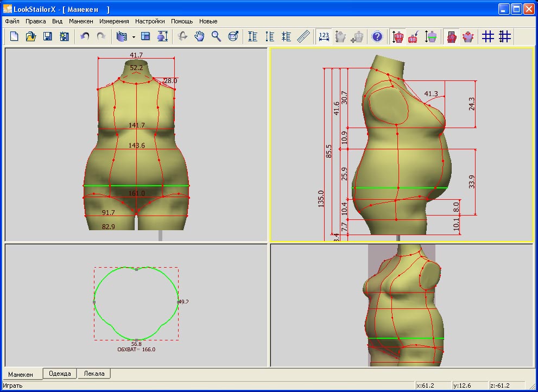Toggle the red mannequin height arrow button
This screenshot has width=538, height=392.
coord(397,36)
